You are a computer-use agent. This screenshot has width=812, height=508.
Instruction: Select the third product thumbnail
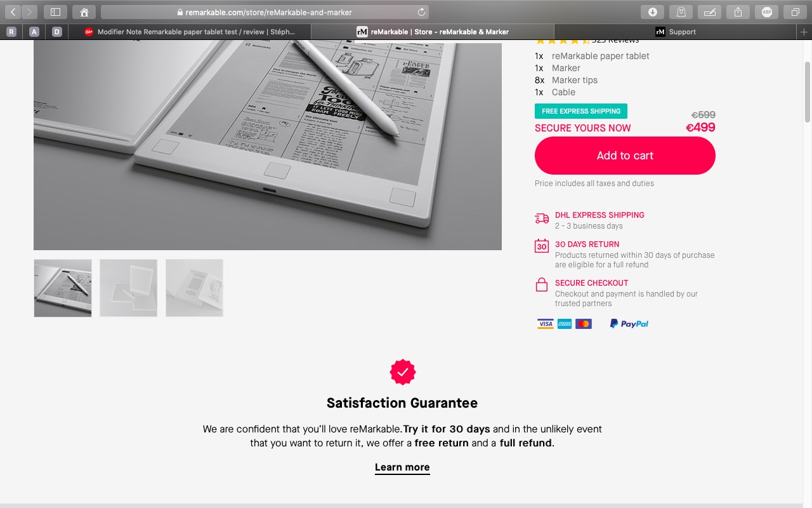coord(194,288)
